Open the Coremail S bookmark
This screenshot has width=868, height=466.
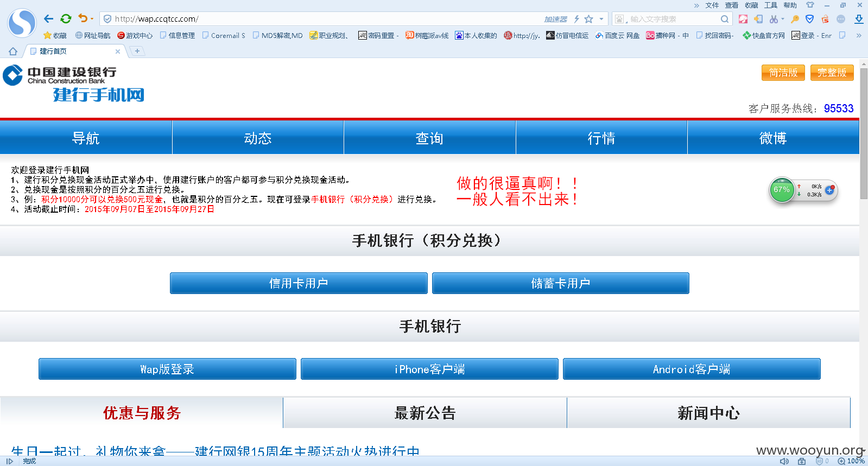click(224, 35)
